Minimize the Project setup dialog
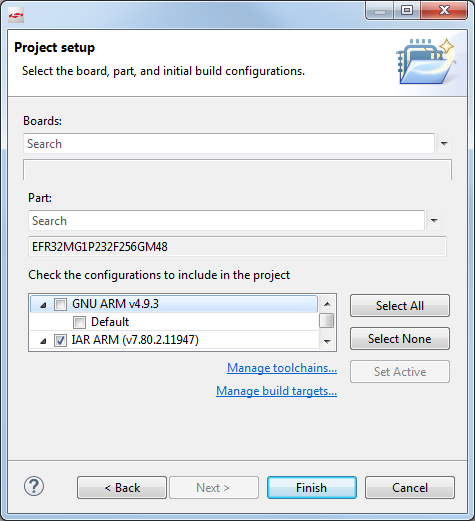Screen dimensions: 475x521 (x=380, y=11)
